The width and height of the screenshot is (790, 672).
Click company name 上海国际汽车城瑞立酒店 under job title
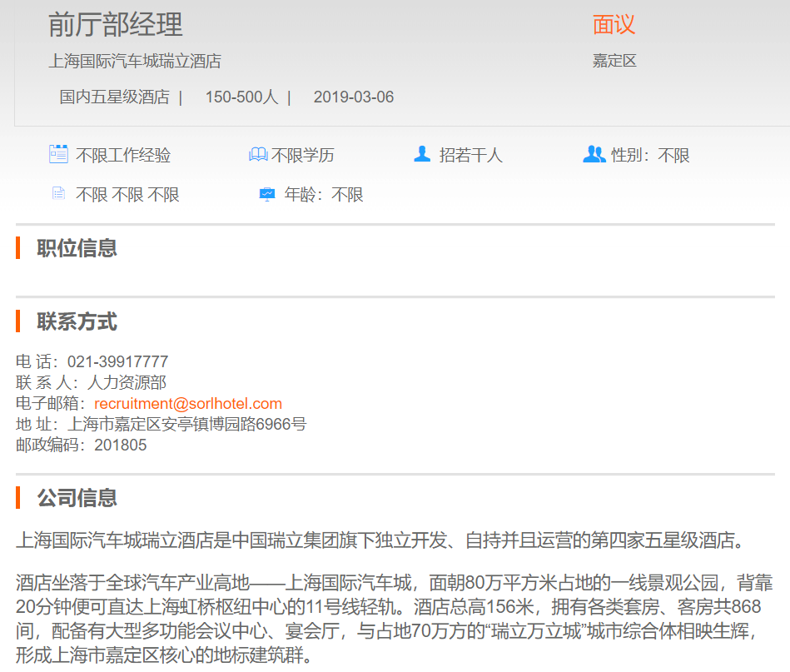(135, 61)
